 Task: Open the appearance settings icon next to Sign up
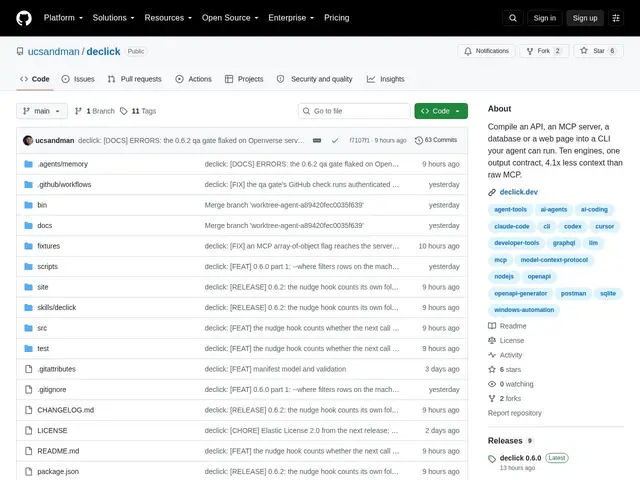click(x=616, y=18)
